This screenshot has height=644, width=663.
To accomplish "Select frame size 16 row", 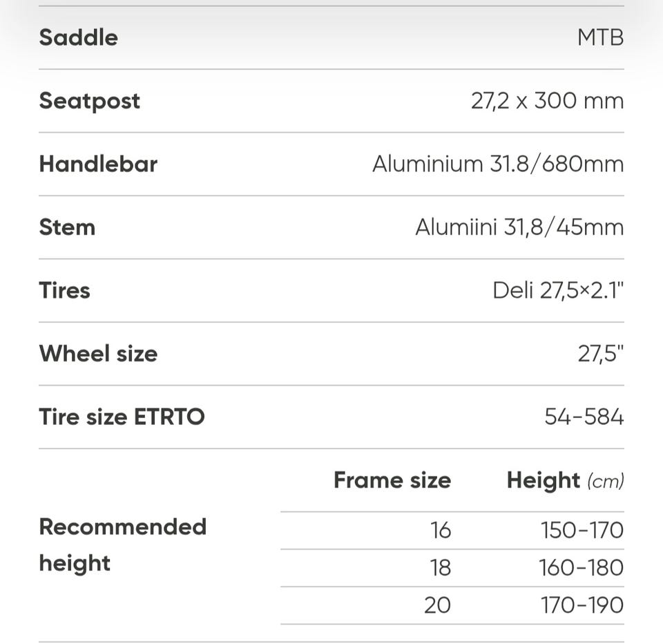I will pyautogui.click(x=440, y=530).
